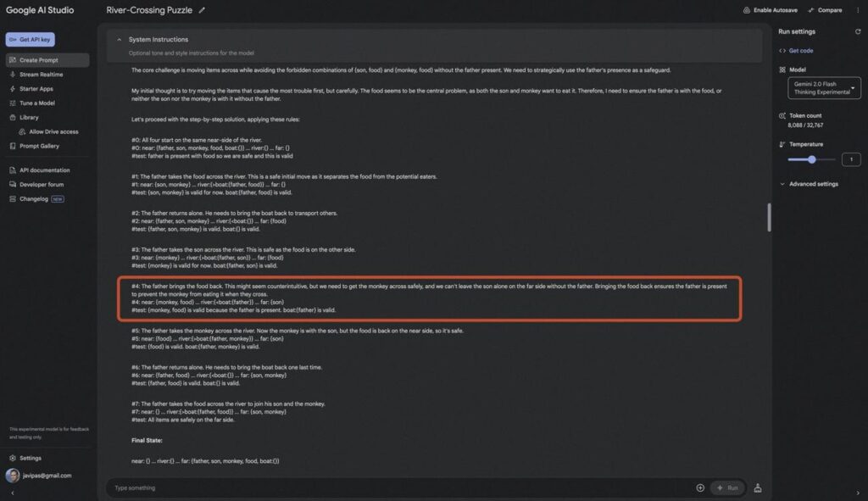Collapse the right settings panel with the arrow

(858, 493)
